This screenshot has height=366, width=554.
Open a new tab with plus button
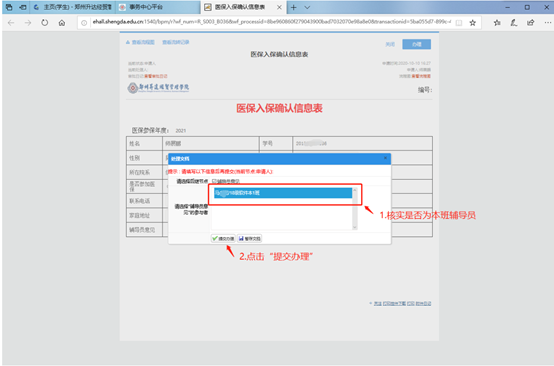click(x=294, y=7)
